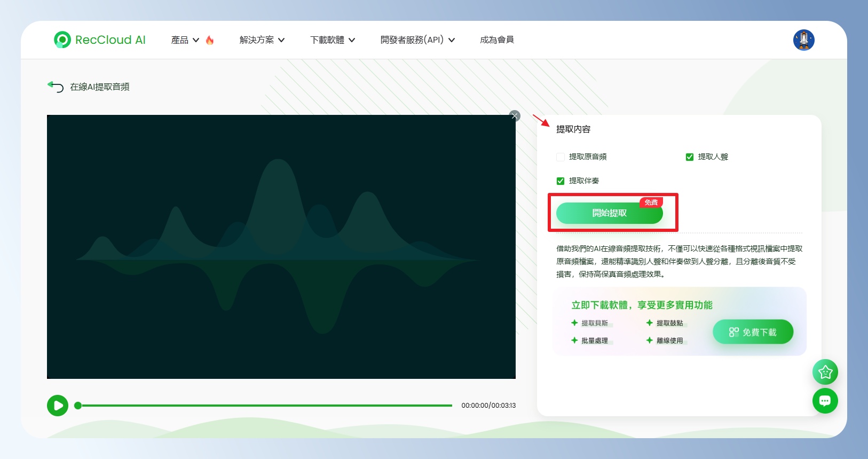Open the 開發者服務(API) menu

point(417,40)
